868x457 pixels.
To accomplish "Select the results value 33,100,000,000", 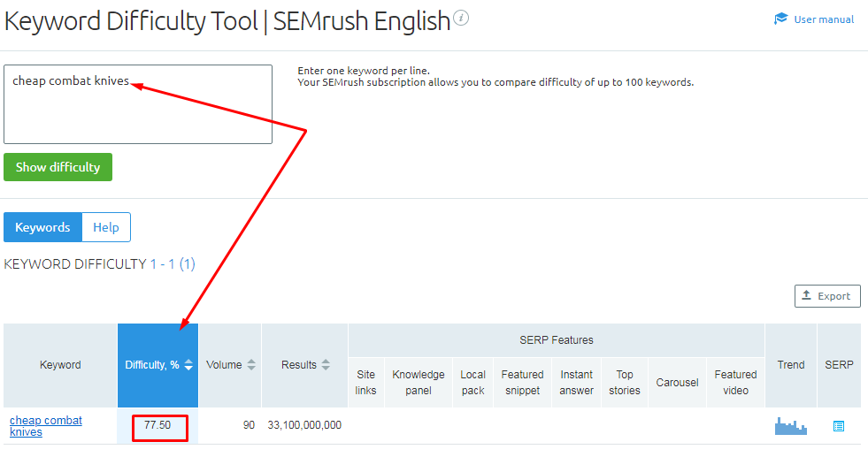I will pos(304,425).
